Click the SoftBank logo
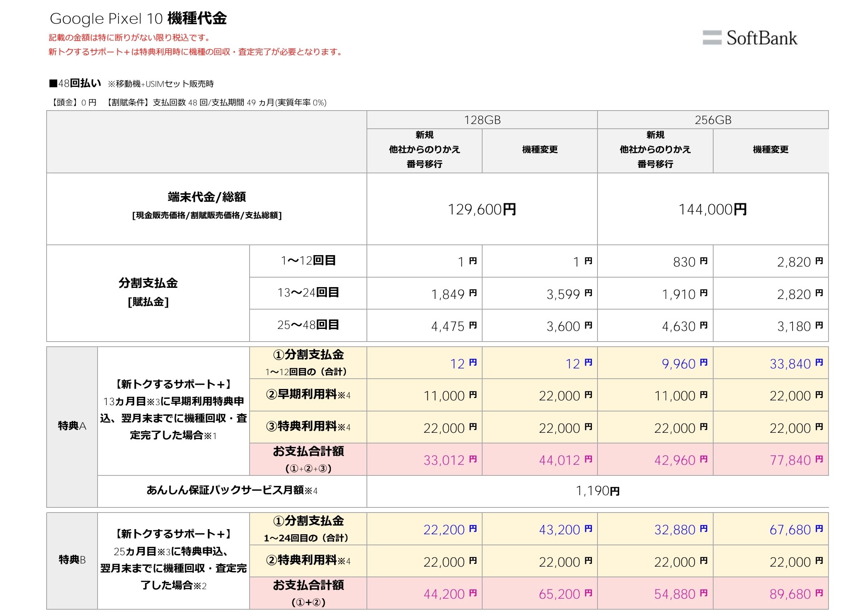 [x=750, y=38]
